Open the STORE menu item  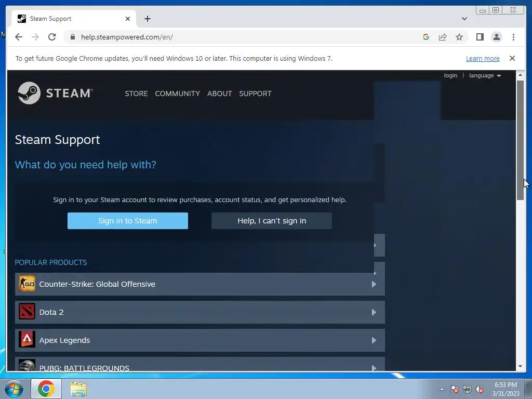click(136, 94)
